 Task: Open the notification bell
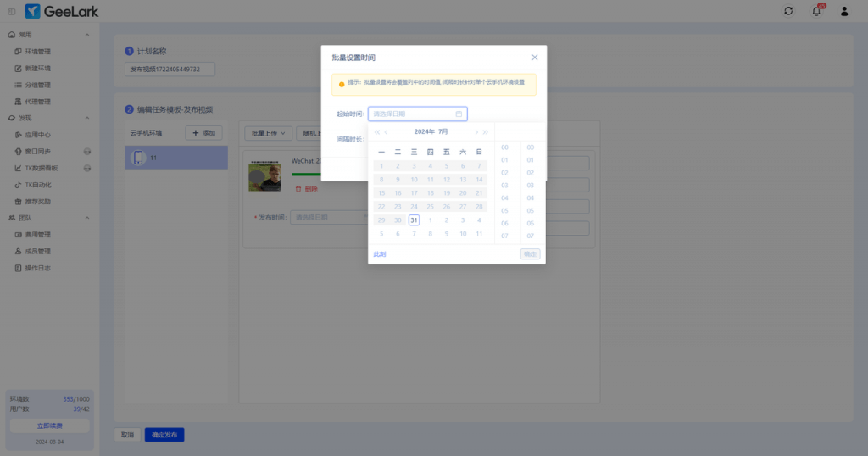click(x=816, y=11)
